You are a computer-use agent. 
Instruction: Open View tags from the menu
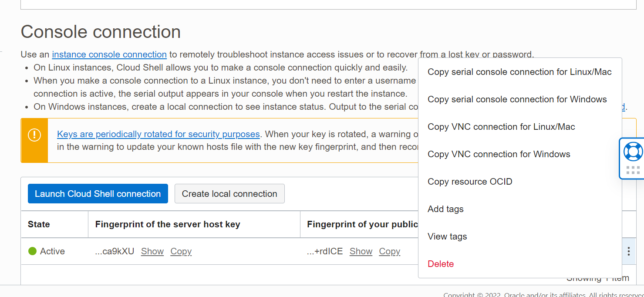tap(447, 236)
